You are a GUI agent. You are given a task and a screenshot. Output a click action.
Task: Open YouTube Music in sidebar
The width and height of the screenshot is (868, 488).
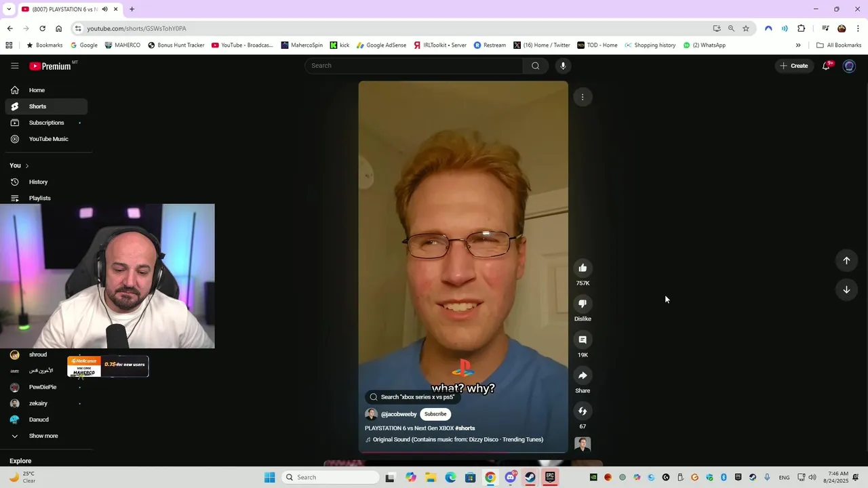pos(46,139)
